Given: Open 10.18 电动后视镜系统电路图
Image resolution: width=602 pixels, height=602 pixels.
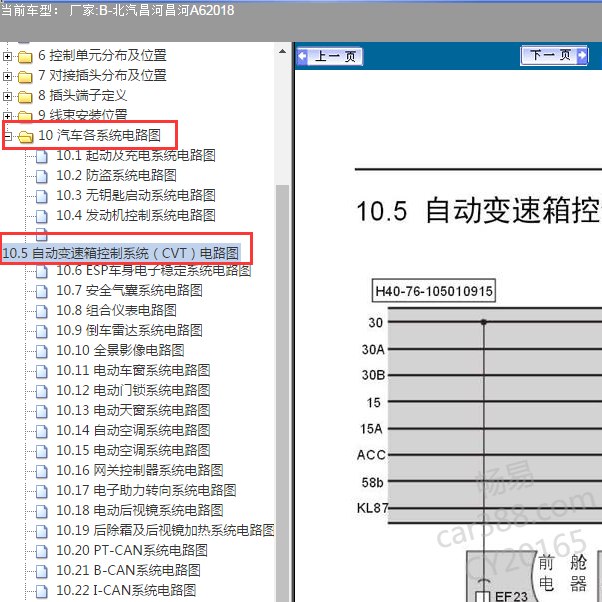Looking at the screenshot, I should [x=140, y=510].
